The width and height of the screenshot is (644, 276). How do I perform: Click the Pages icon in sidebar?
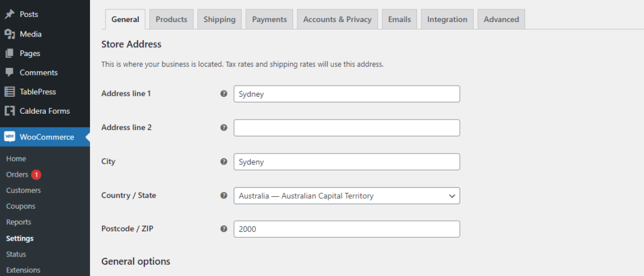(x=9, y=53)
